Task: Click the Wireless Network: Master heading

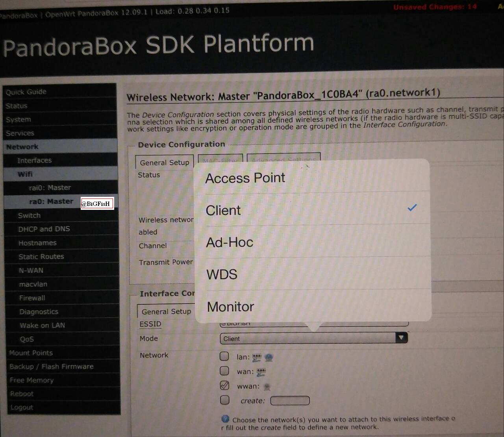Action: [283, 95]
